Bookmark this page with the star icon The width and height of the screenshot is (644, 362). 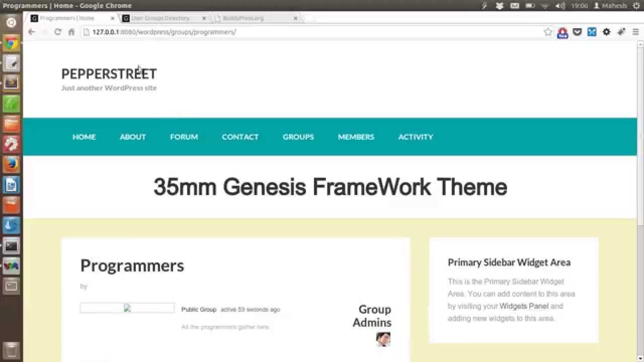(x=548, y=32)
